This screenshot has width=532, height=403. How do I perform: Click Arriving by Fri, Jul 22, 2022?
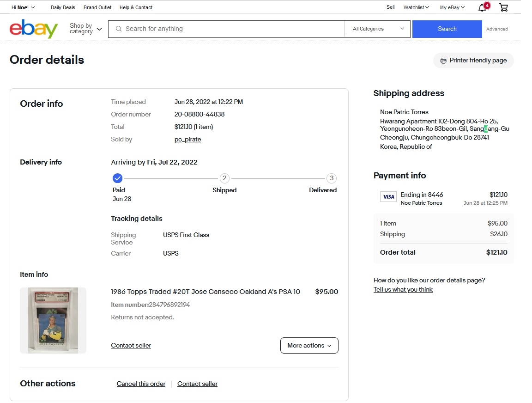(154, 162)
